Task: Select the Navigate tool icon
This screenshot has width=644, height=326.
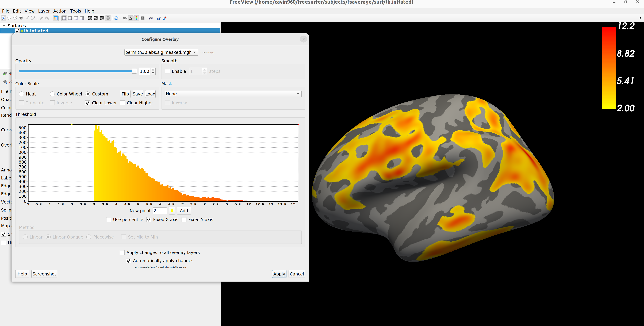Action: pos(3,18)
